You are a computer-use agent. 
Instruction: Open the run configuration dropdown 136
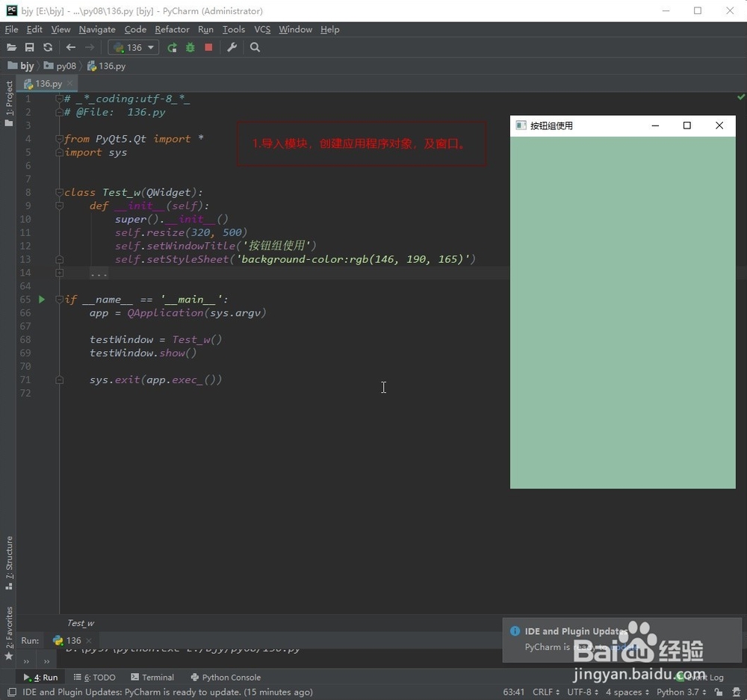[134, 47]
